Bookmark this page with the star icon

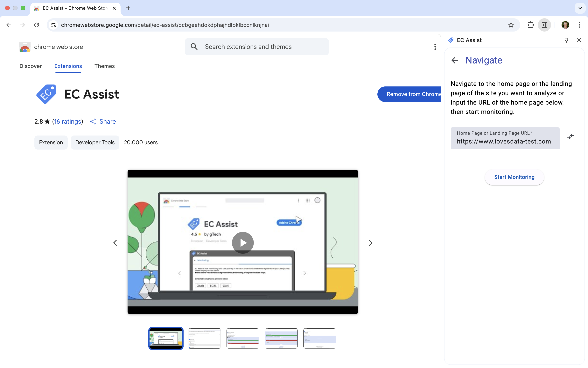(x=511, y=25)
